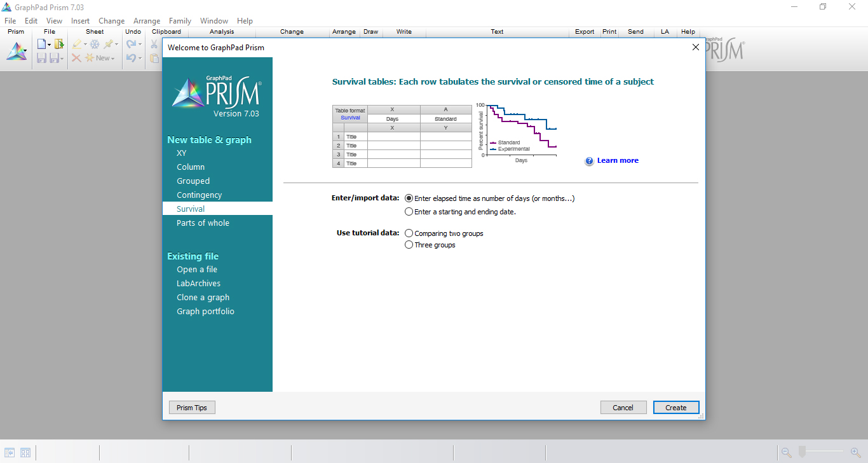Open Prism Tips
Viewport: 868px width, 463px height.
(192, 408)
